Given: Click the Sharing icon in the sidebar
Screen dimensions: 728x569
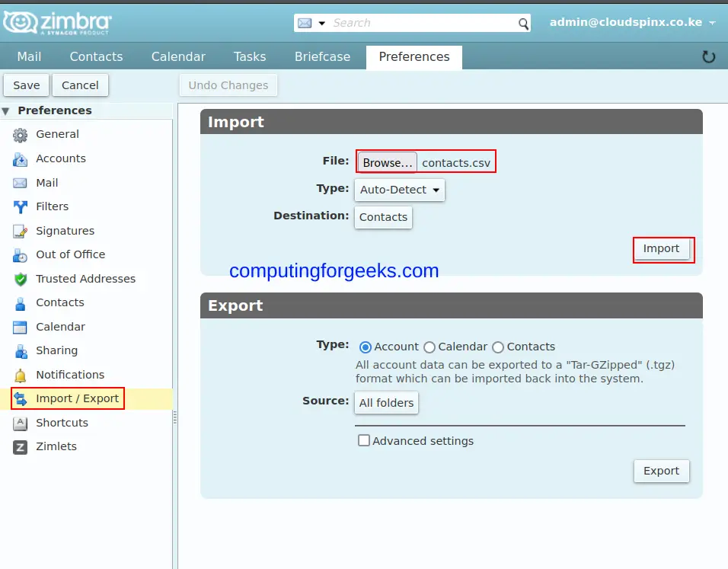Looking at the screenshot, I should point(21,351).
